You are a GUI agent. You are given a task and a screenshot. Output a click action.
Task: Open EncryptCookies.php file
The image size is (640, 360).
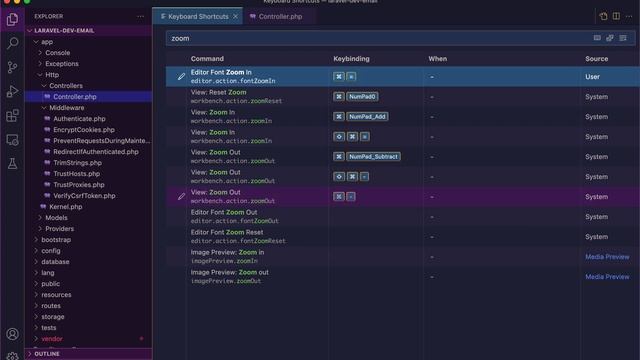pyautogui.click(x=84, y=130)
